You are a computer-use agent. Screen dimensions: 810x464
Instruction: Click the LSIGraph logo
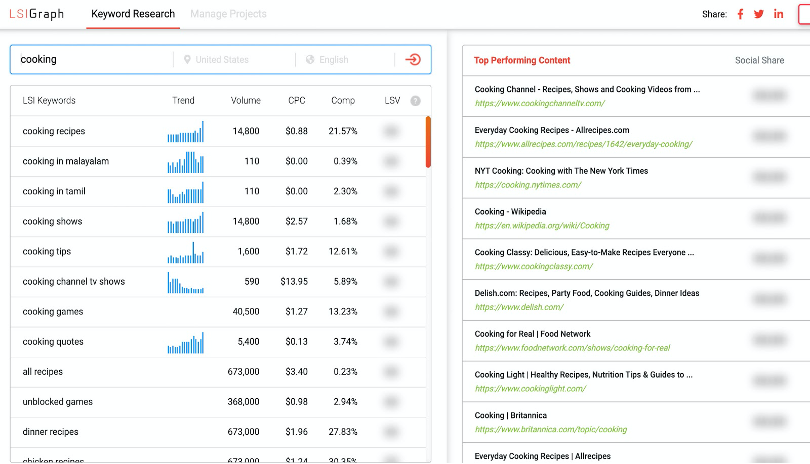pyautogui.click(x=37, y=14)
